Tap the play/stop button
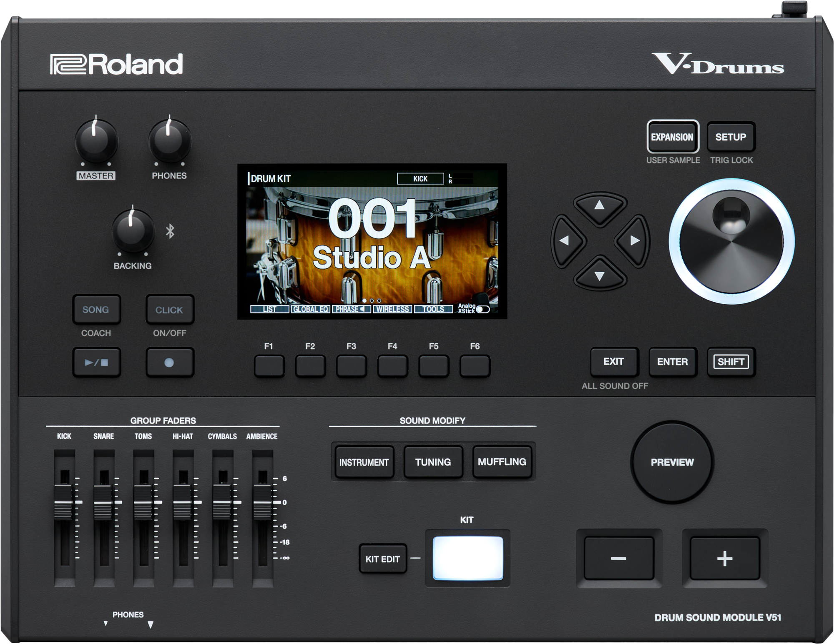The height and width of the screenshot is (644, 834). coord(97,362)
